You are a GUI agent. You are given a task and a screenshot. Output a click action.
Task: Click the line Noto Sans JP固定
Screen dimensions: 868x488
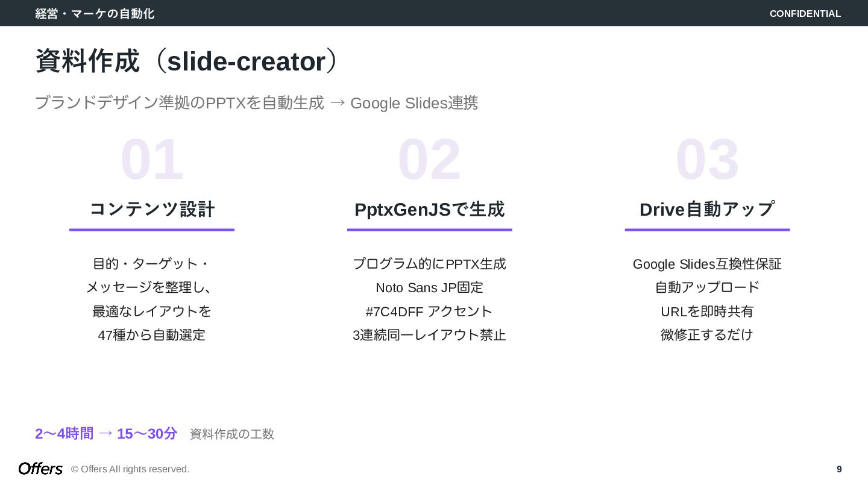click(429, 287)
